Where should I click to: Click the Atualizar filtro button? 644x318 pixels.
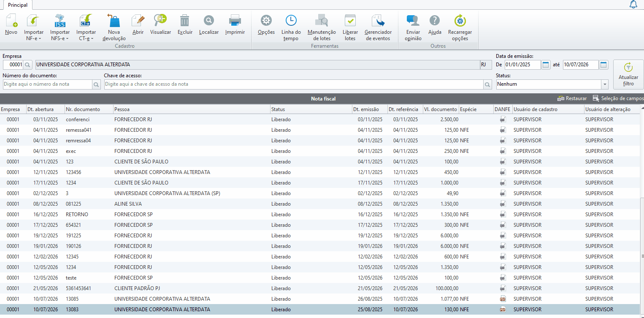(x=628, y=75)
